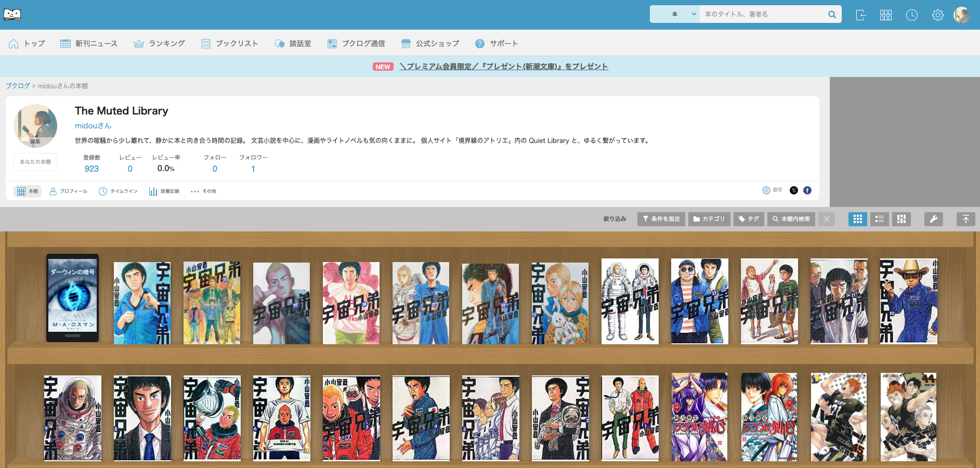Open 談話室 in the navigation bar
This screenshot has height=468, width=980.
pyautogui.click(x=293, y=44)
